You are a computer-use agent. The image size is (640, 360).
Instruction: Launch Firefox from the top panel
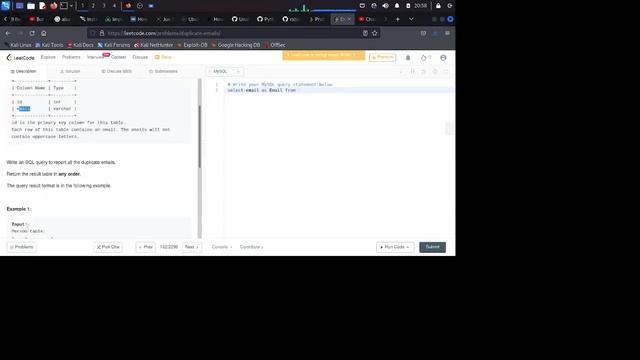(53, 6)
